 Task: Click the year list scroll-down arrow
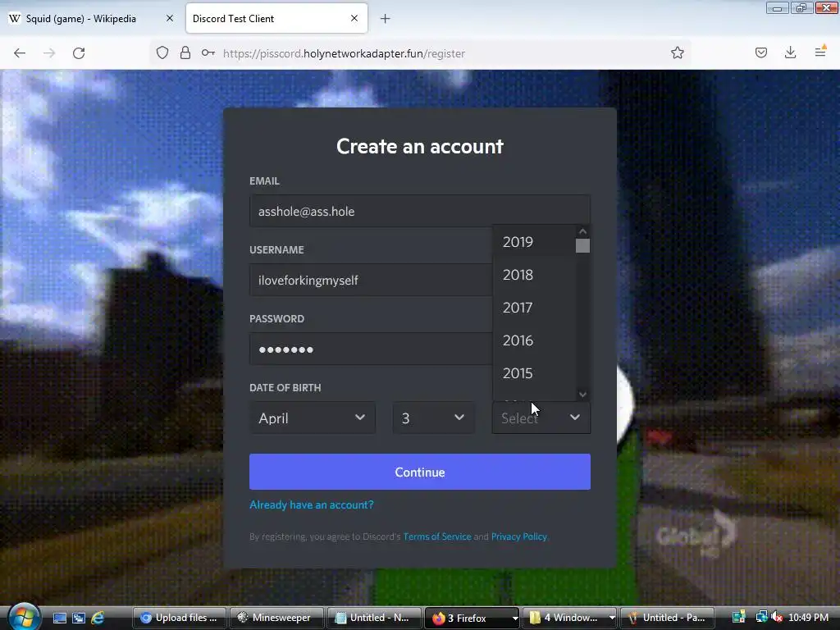pos(583,395)
